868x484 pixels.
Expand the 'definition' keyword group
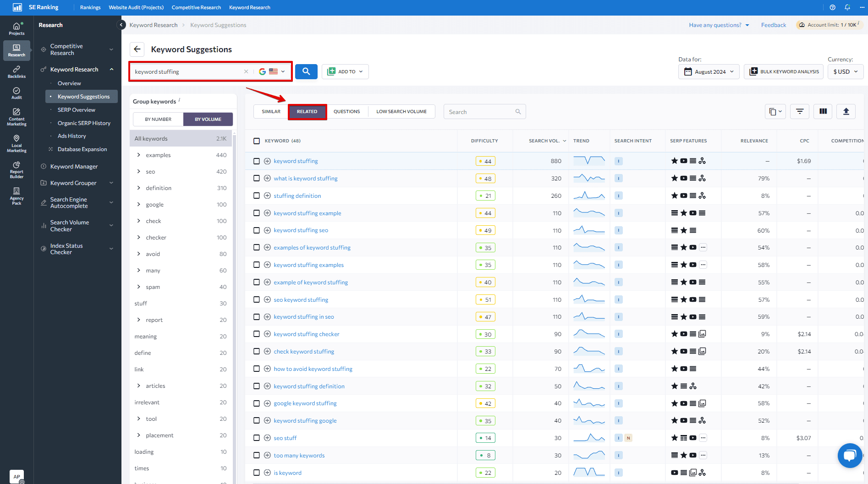pyautogui.click(x=138, y=188)
